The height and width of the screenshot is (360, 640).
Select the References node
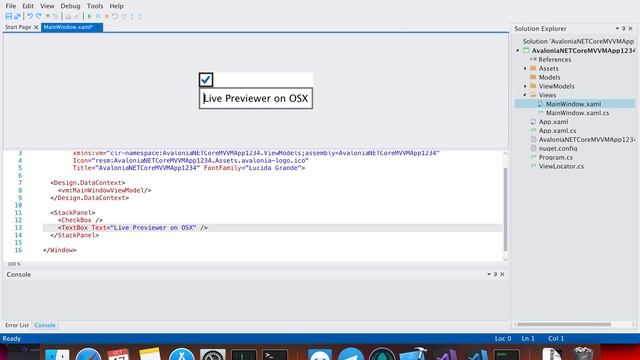(555, 60)
